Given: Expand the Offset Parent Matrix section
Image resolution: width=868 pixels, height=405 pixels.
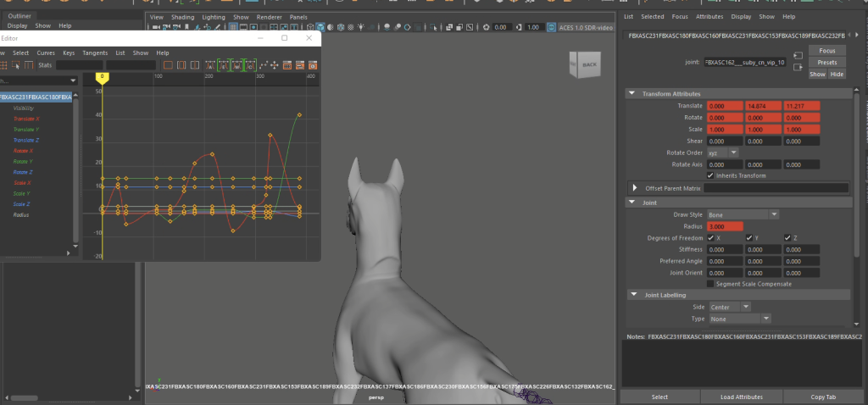Looking at the screenshot, I should point(635,187).
